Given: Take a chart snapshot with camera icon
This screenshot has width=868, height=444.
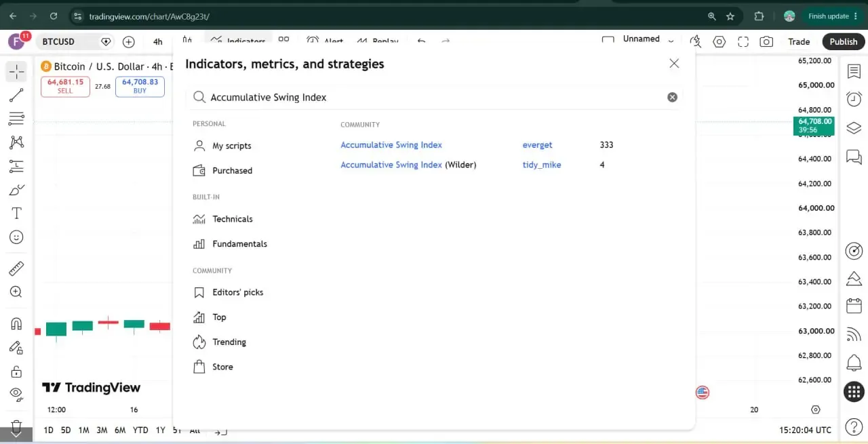Looking at the screenshot, I should (x=766, y=42).
